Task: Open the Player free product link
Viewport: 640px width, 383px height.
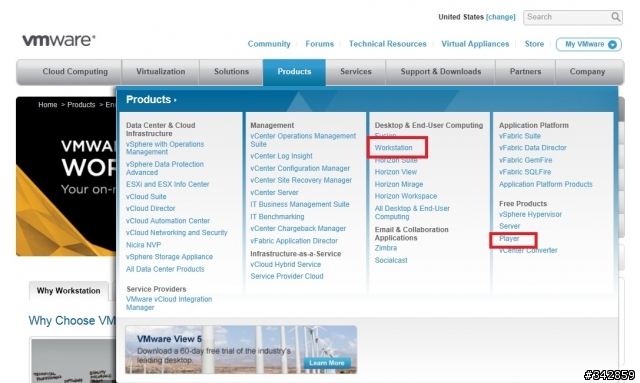Action: [509, 238]
